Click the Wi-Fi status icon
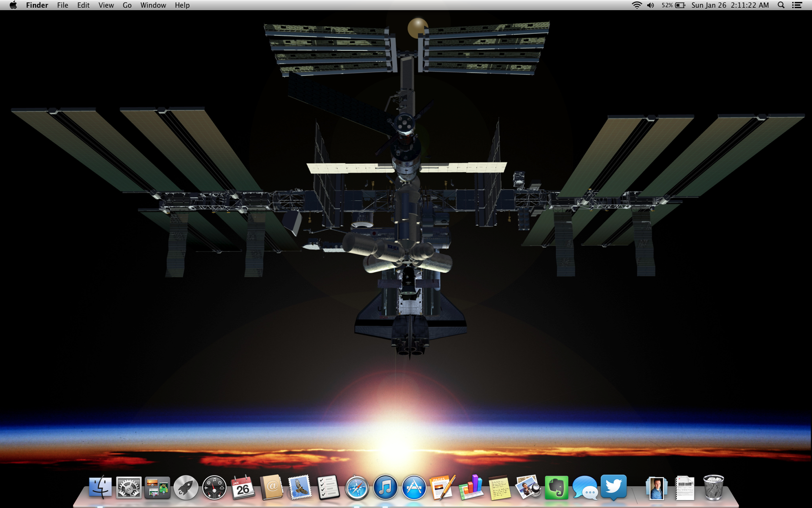This screenshot has width=812, height=508. click(637, 5)
